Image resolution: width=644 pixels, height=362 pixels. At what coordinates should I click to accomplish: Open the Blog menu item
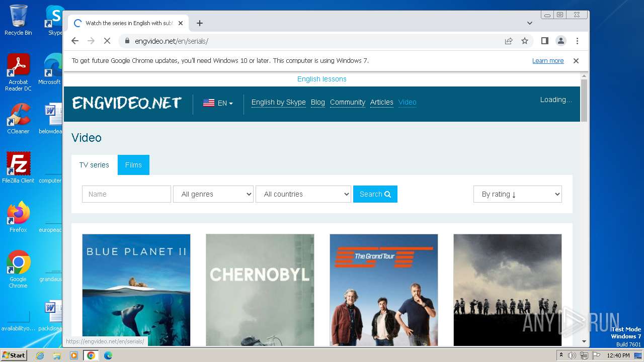coord(318,102)
